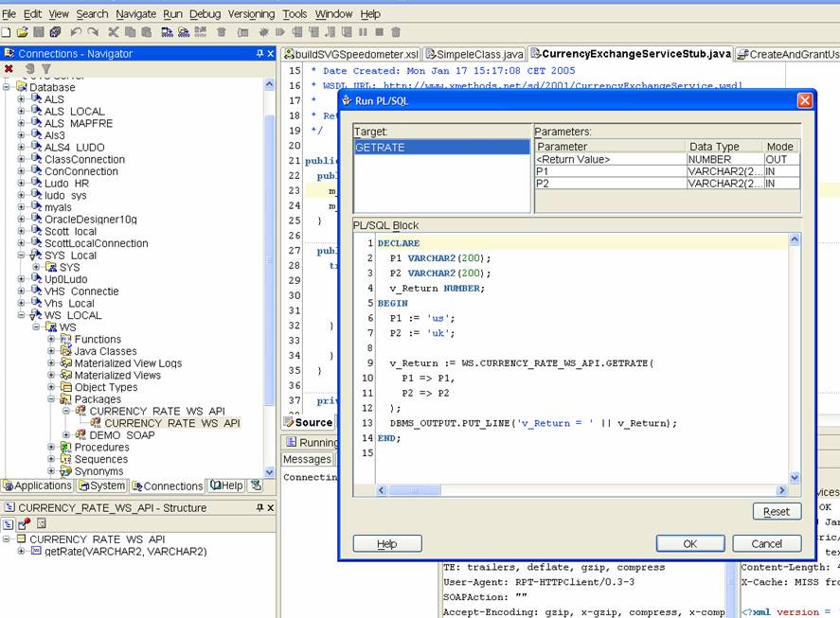This screenshot has height=618, width=840.
Task: Expand the DEMO_SOAP package node
Action: click(x=66, y=435)
